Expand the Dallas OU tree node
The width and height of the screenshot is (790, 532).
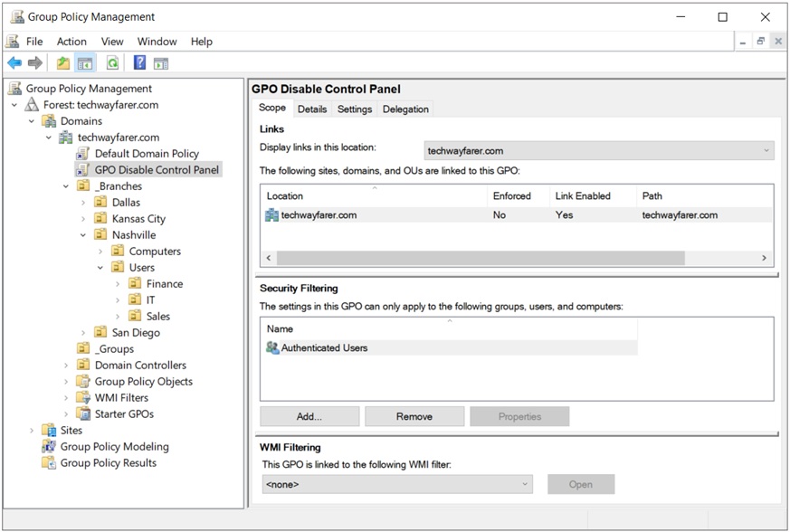(x=83, y=203)
